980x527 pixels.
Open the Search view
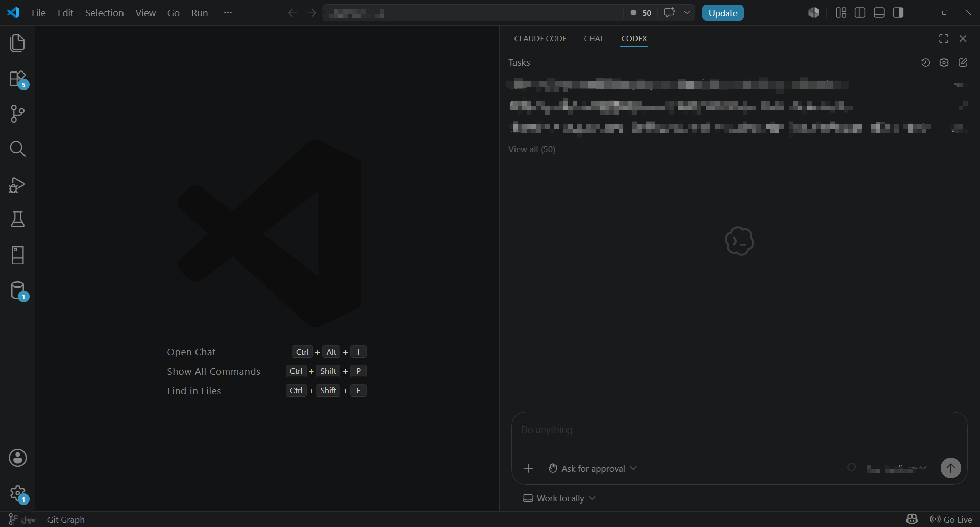coord(17,149)
